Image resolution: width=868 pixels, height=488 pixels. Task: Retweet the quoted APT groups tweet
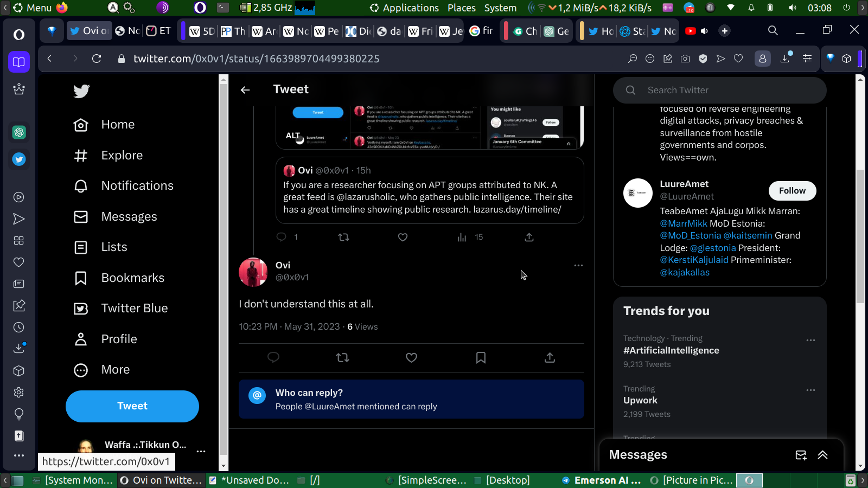[343, 237]
